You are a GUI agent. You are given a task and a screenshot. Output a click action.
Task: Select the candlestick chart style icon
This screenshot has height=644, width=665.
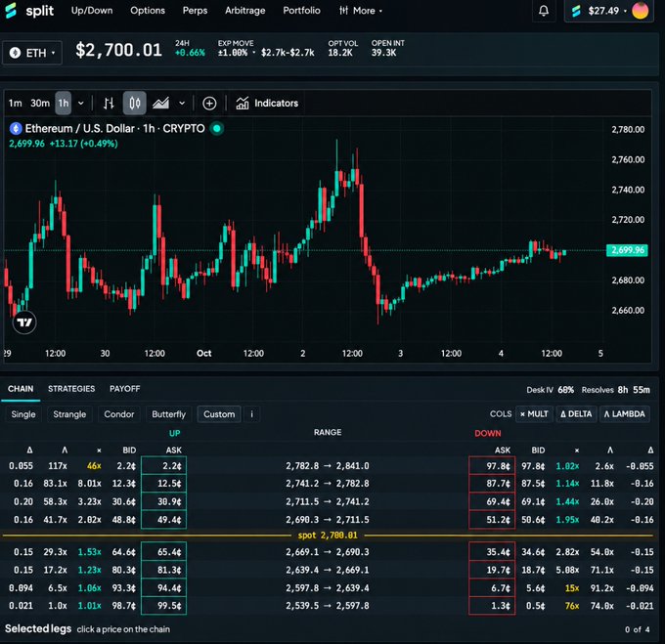(134, 103)
